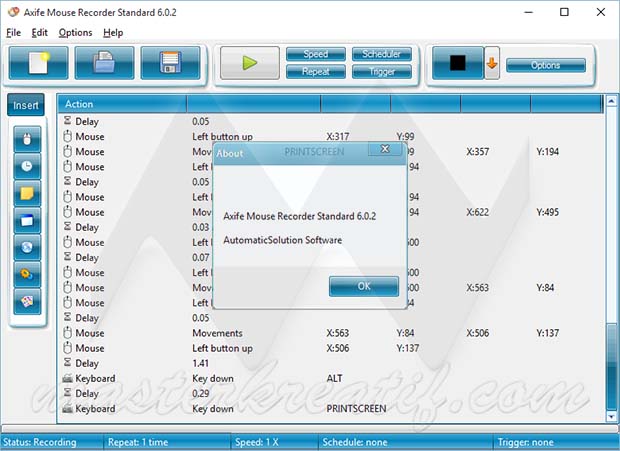Select the Delay 0.05 first row
The height and width of the screenshot is (451, 620).
pyautogui.click(x=331, y=121)
